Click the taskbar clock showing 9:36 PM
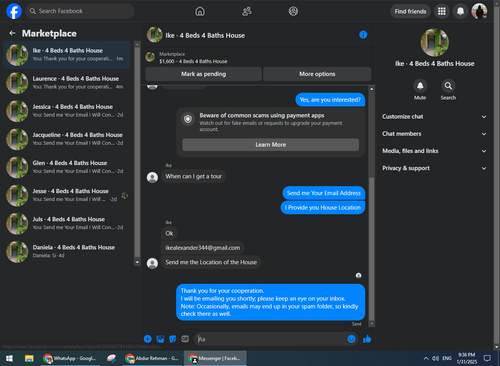 pyautogui.click(x=467, y=358)
